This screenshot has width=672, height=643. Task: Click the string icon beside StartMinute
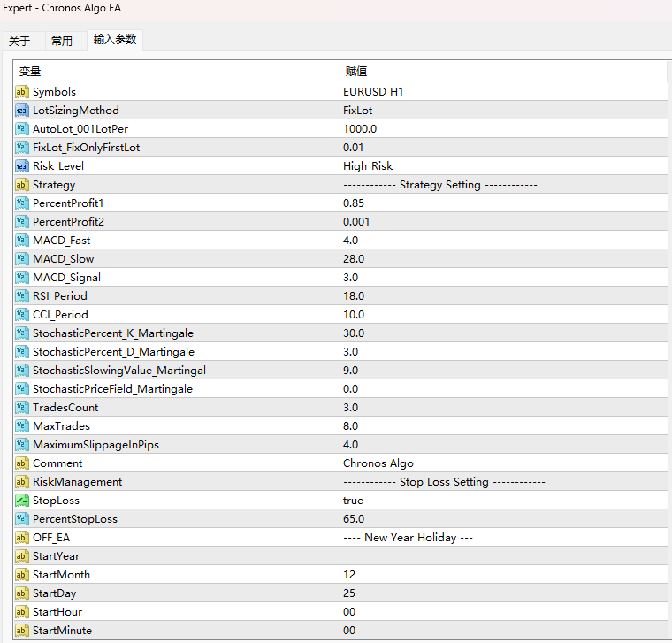22,631
